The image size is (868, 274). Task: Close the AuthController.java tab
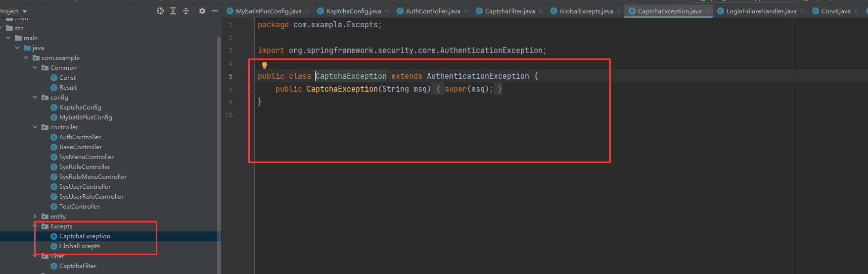point(466,11)
